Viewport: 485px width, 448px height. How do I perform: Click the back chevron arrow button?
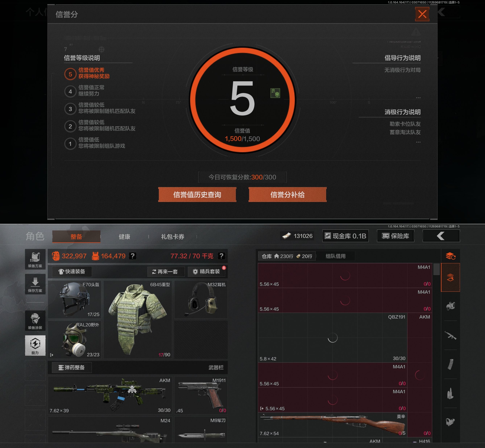441,236
